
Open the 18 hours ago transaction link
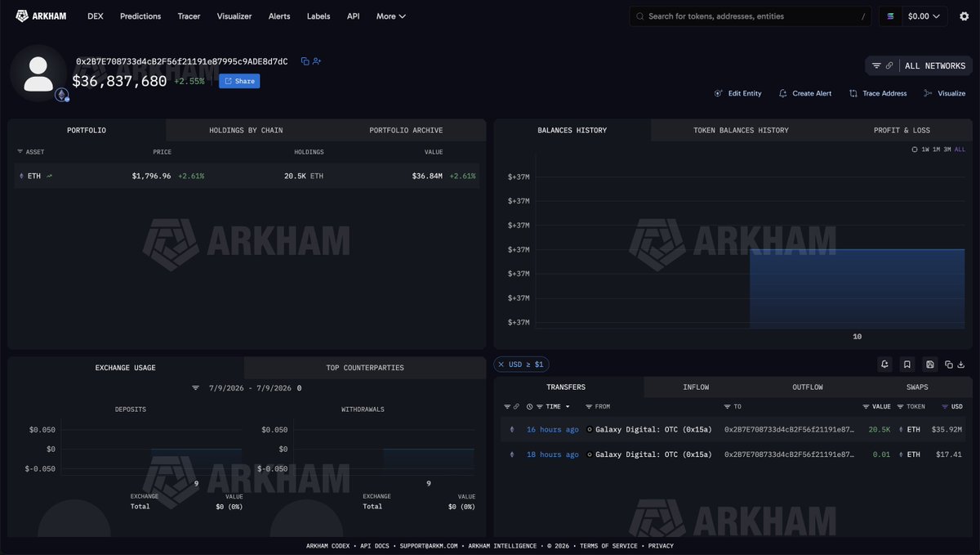(x=552, y=454)
